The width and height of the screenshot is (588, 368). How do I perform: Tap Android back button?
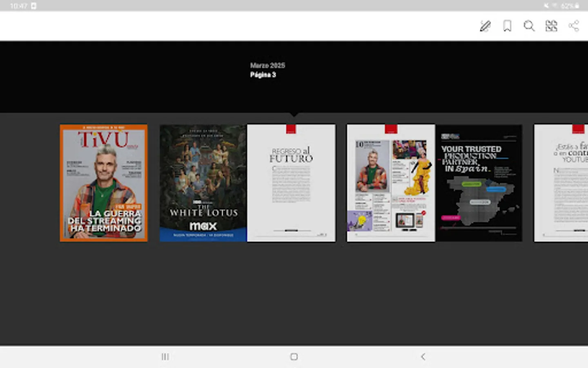423,357
